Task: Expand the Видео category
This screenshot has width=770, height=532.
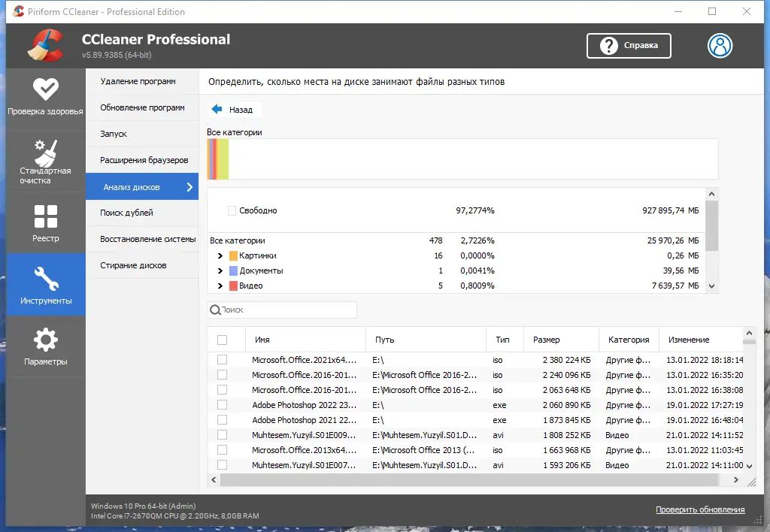Action: (x=220, y=286)
